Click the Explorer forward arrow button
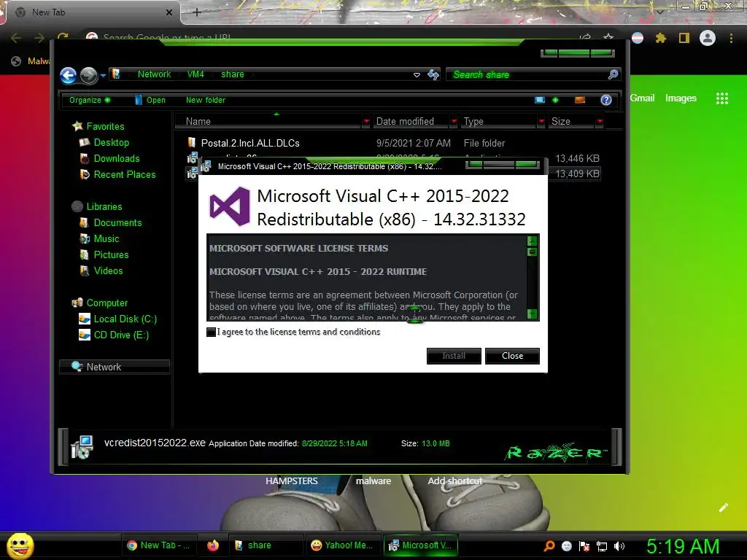 (x=88, y=75)
